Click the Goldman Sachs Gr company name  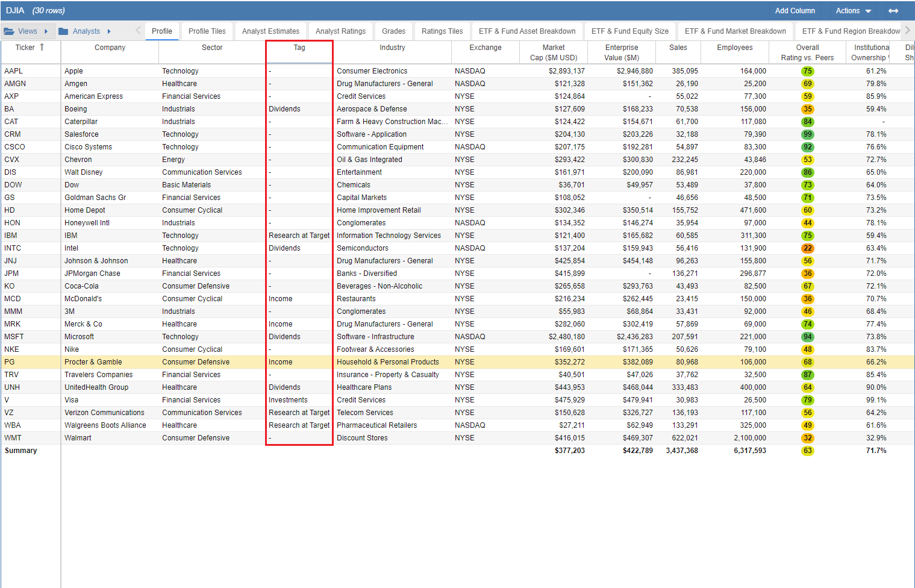[95, 198]
